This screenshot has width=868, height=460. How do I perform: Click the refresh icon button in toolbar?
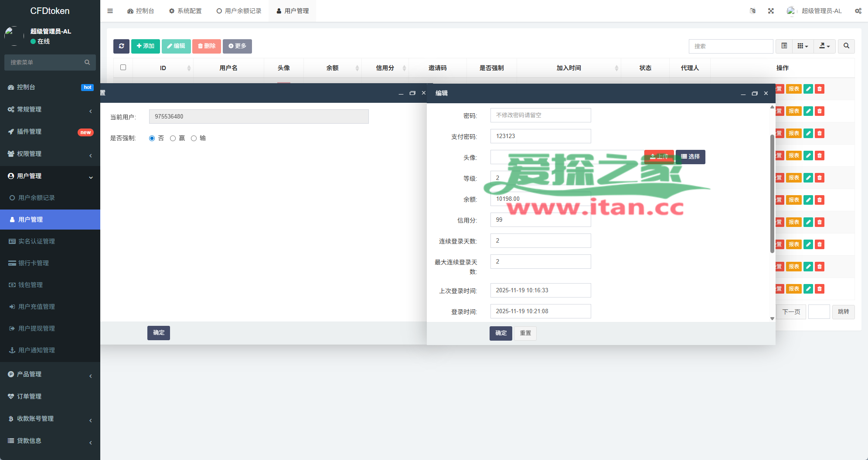coord(121,46)
